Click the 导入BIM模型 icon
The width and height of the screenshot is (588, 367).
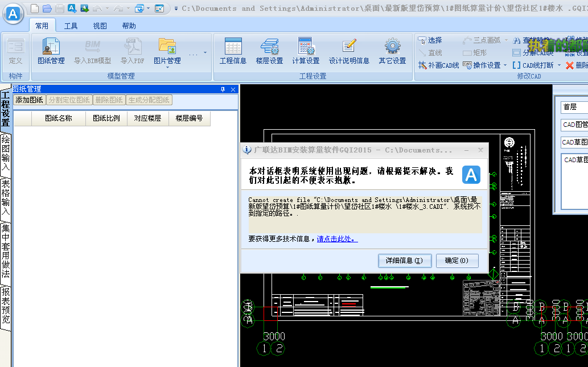(92, 51)
